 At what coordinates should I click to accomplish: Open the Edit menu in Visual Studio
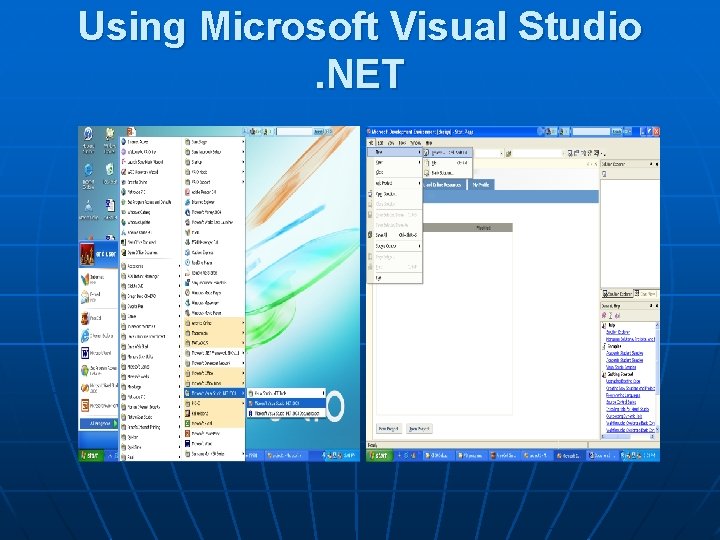coord(381,143)
